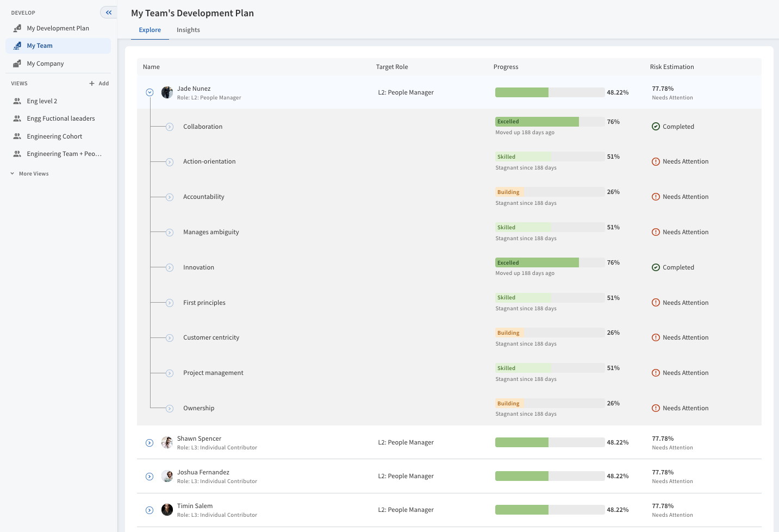
Task: Click the Joshua Fernandez name
Action: [203, 472]
